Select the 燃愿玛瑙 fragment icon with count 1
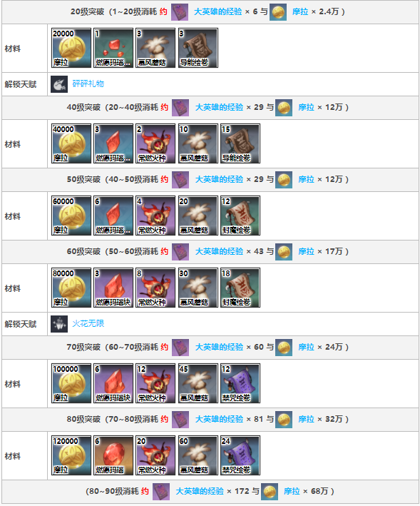Viewport: 420px width, 506px height. pos(113,48)
